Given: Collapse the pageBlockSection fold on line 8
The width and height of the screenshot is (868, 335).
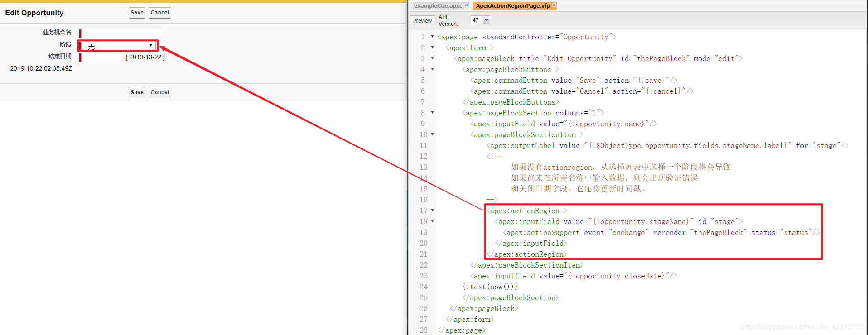Looking at the screenshot, I should tap(432, 113).
